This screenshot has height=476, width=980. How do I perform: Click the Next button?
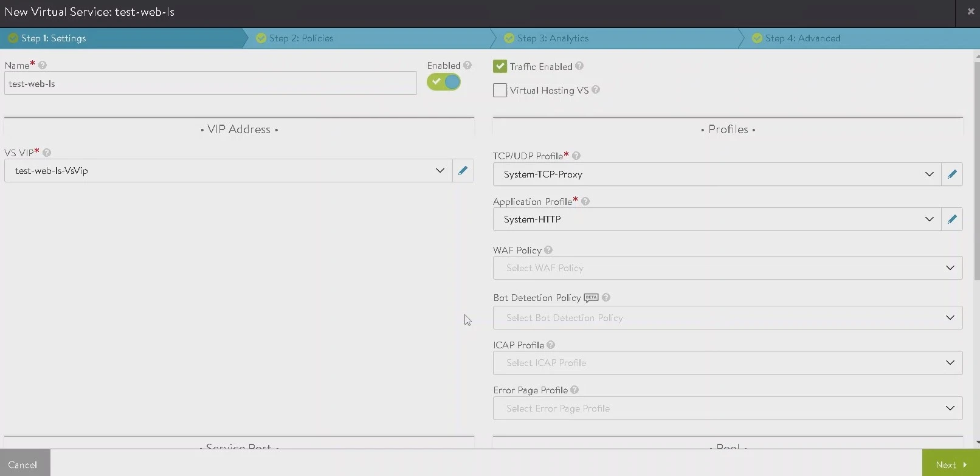[951, 463]
